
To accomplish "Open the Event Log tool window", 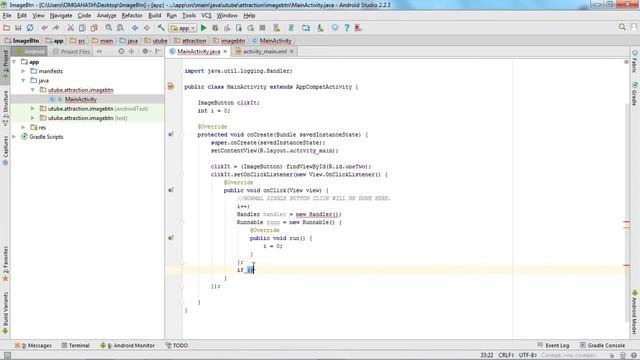I will 553,345.
